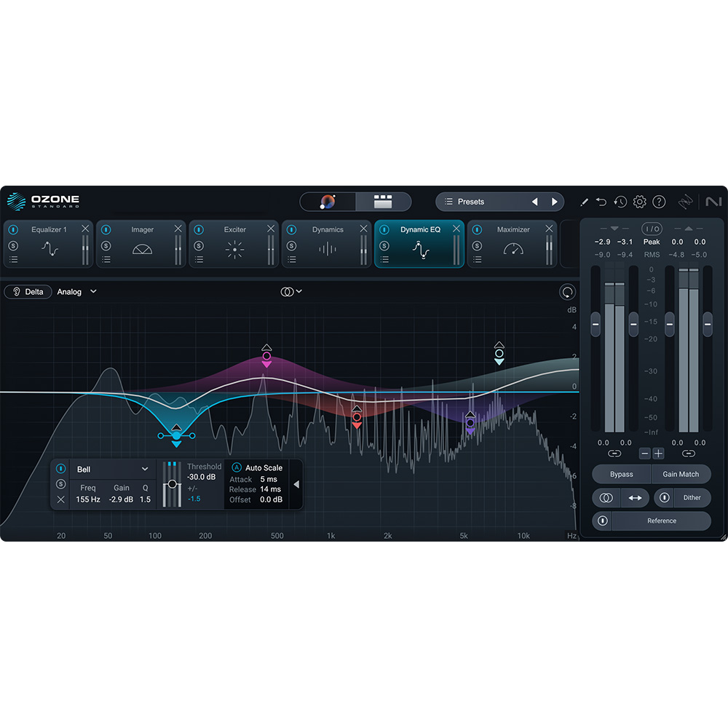Open settings gear icon

(640, 202)
